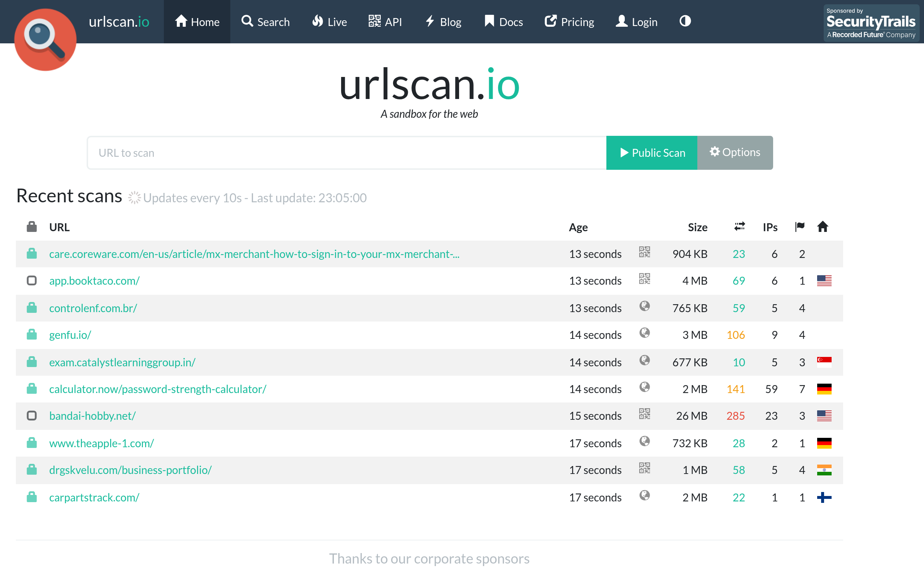Viewport: 924px width, 578px height.
Task: Open app.booktaco.com scan result
Action: [94, 281]
